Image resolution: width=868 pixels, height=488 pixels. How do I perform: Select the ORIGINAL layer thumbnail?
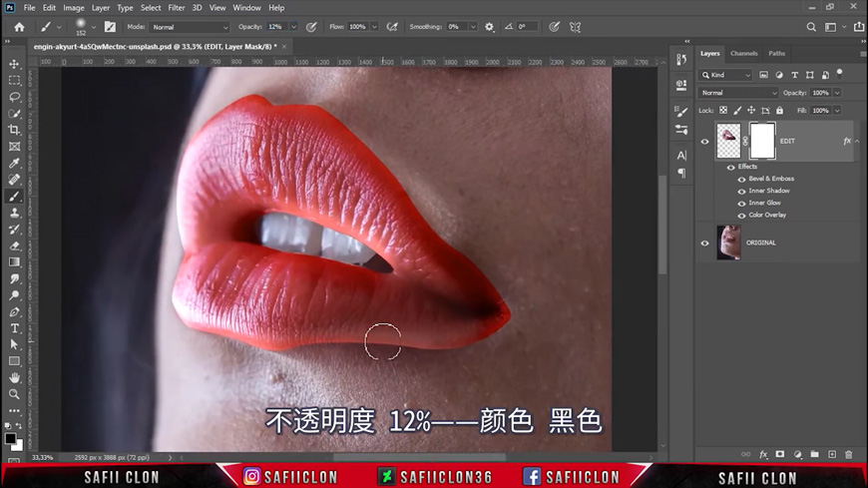point(728,243)
